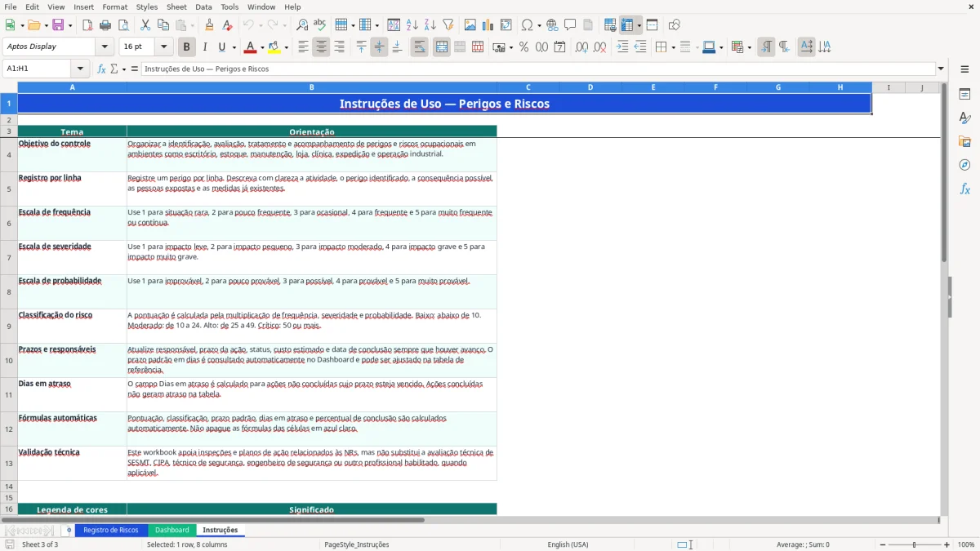Click Font Color red swatch
Viewport: 980px width, 551px height.
(251, 47)
